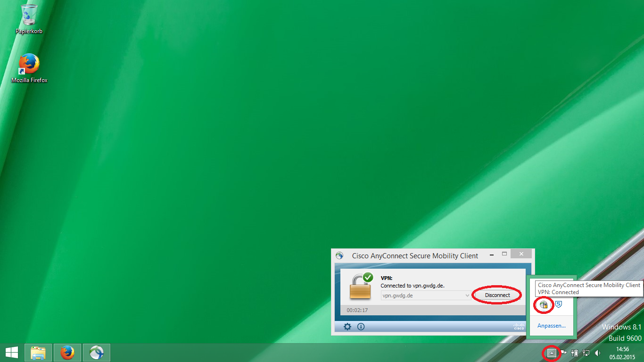Open the Windows Start button

[12, 353]
